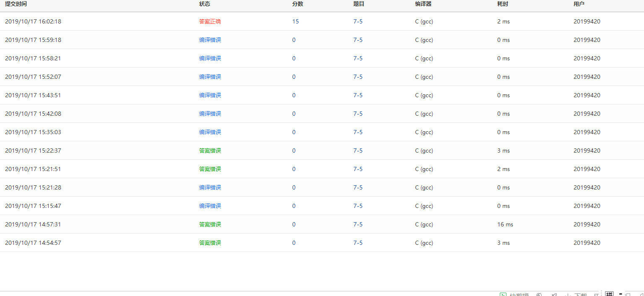Click C (gcc) compiler in the 15:43:51 row
Screen dimensions: 644x296
pos(424,95)
